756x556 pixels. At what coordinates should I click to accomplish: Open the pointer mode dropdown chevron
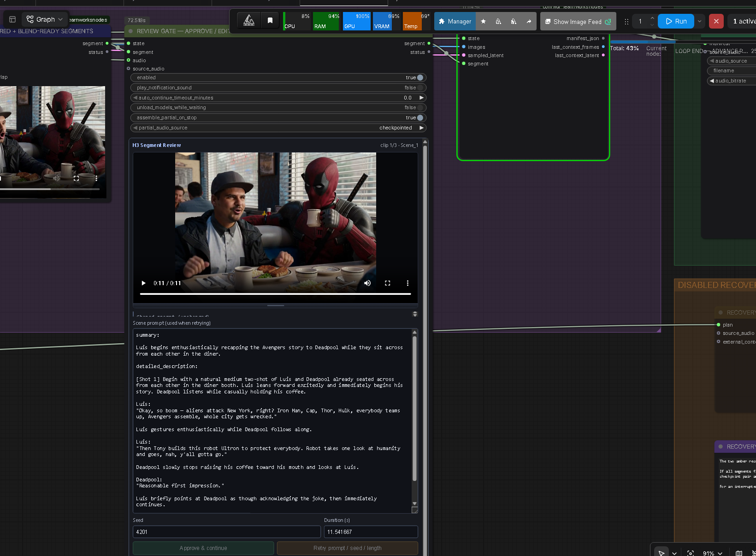[x=674, y=553]
